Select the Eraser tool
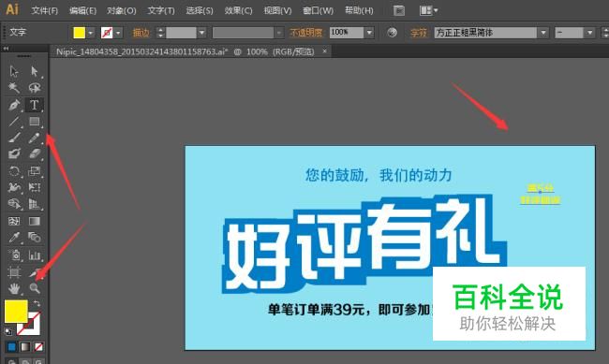This screenshot has width=609, height=364. pos(34,154)
